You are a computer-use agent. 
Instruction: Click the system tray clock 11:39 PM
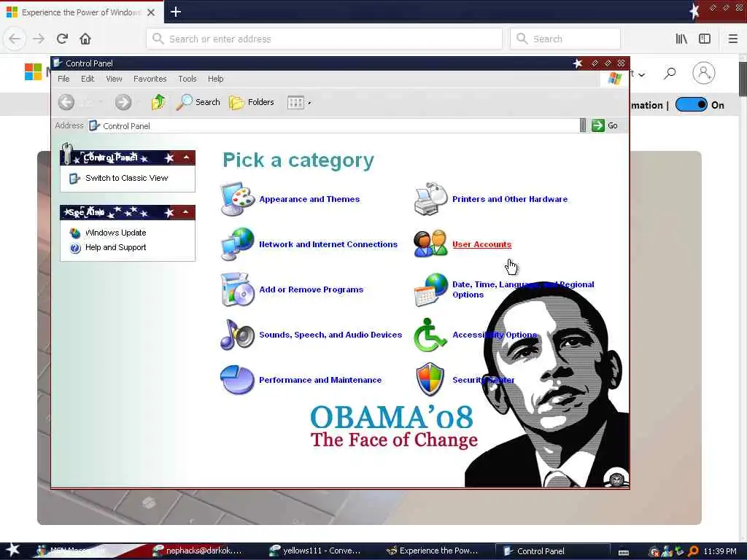point(720,551)
